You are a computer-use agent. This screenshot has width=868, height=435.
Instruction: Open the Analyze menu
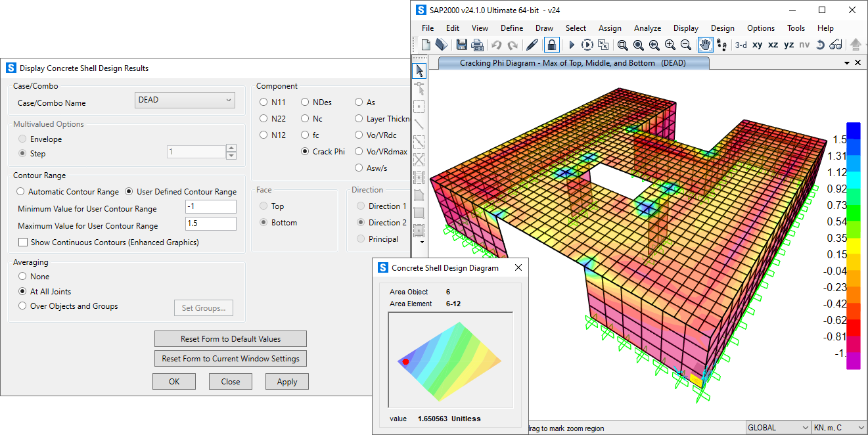point(647,28)
